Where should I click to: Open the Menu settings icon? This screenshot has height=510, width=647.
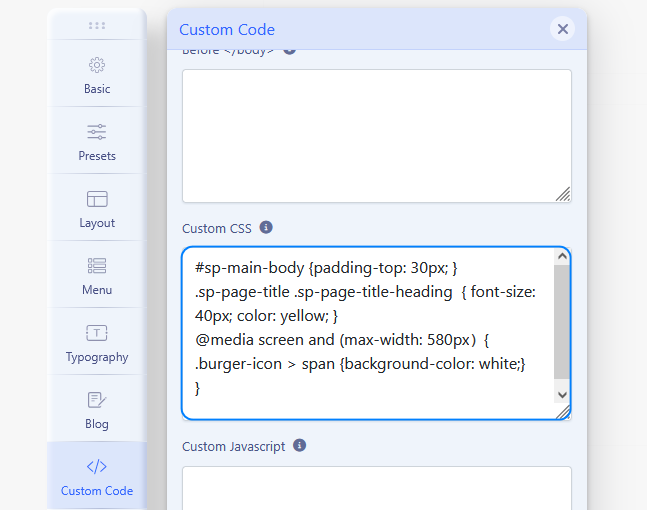click(x=97, y=266)
